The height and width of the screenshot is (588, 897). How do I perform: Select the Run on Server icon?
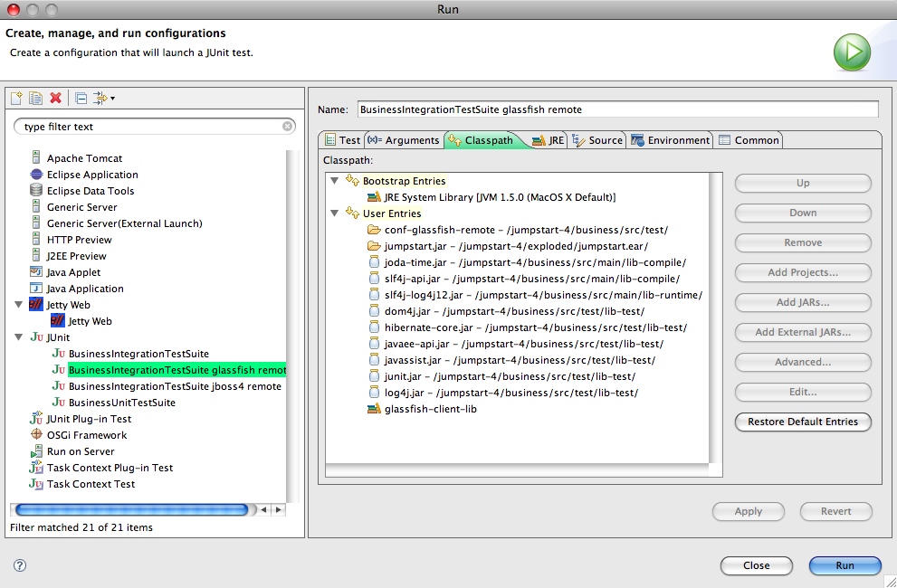coord(36,451)
